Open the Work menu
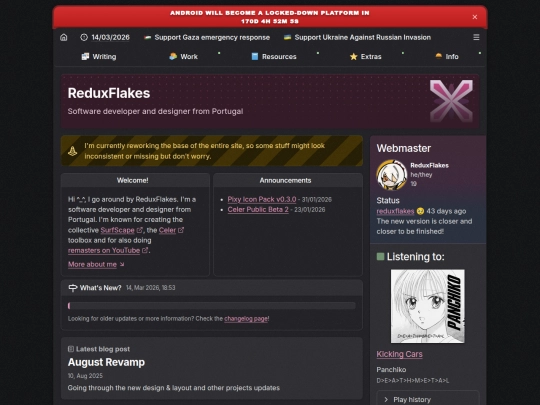Image resolution: width=540 pixels, height=405 pixels. pos(184,56)
